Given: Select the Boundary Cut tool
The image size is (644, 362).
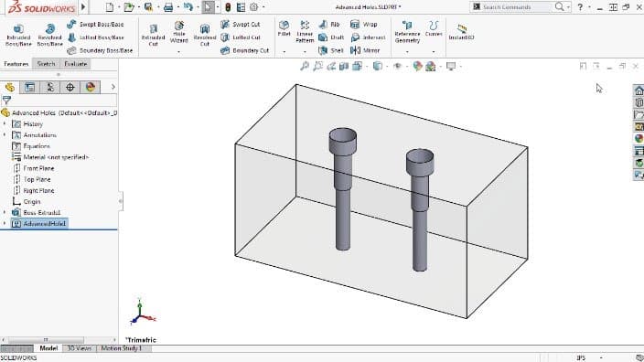Looking at the screenshot, I should 245,50.
